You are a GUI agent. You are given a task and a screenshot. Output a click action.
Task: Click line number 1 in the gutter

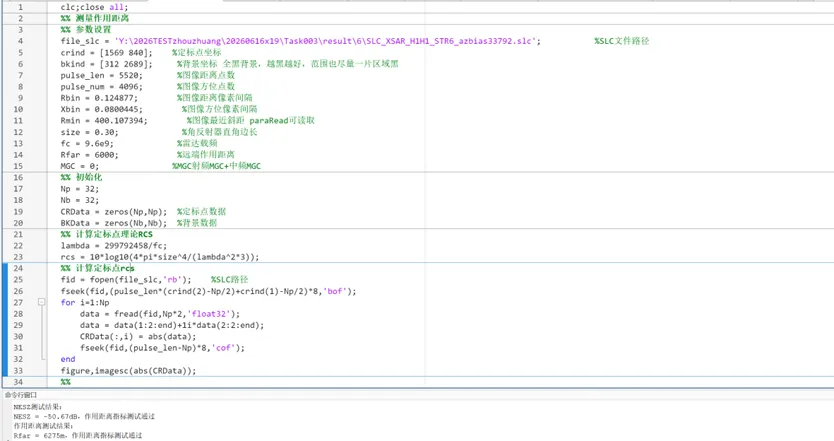click(x=20, y=7)
